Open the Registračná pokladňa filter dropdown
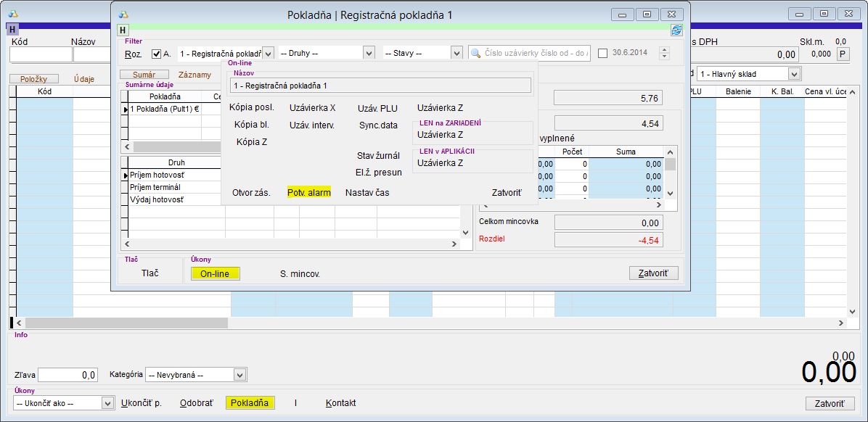This screenshot has width=868, height=422. pyautogui.click(x=268, y=54)
